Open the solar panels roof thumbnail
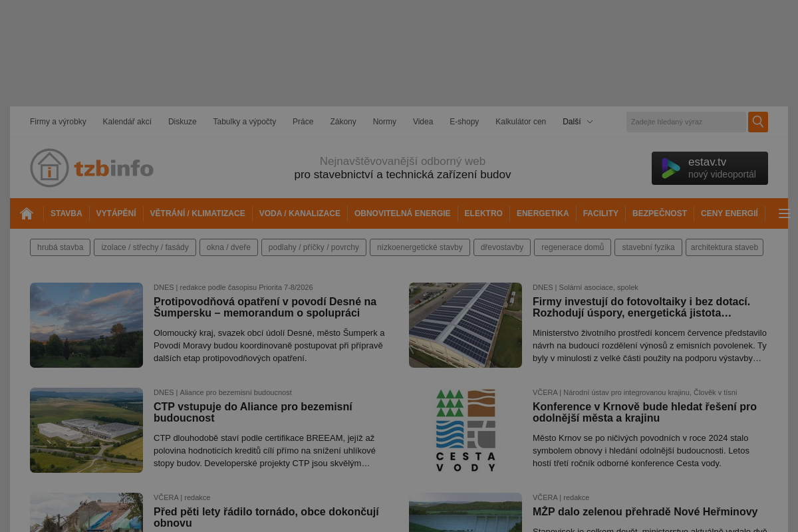Screen dimensions: 798x532 tap(465, 325)
